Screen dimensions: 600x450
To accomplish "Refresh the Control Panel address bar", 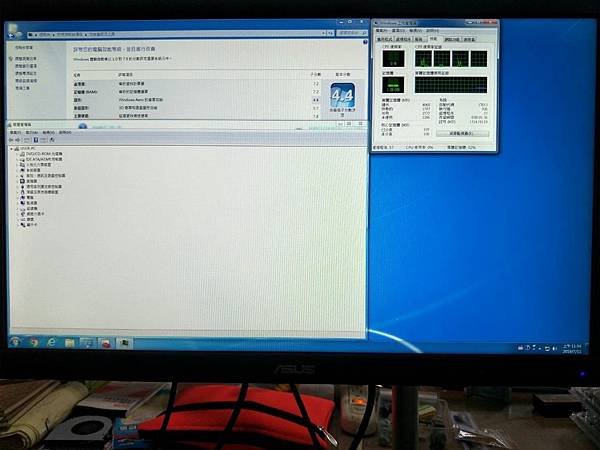I will [331, 34].
